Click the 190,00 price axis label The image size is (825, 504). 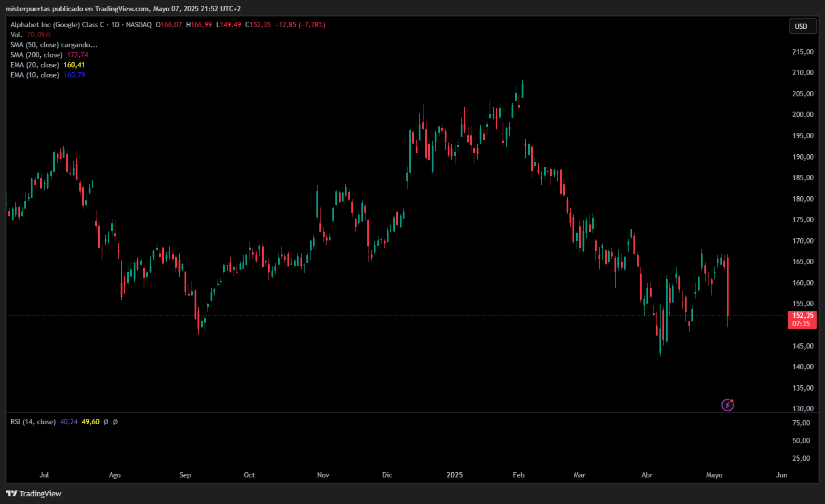pyautogui.click(x=803, y=157)
